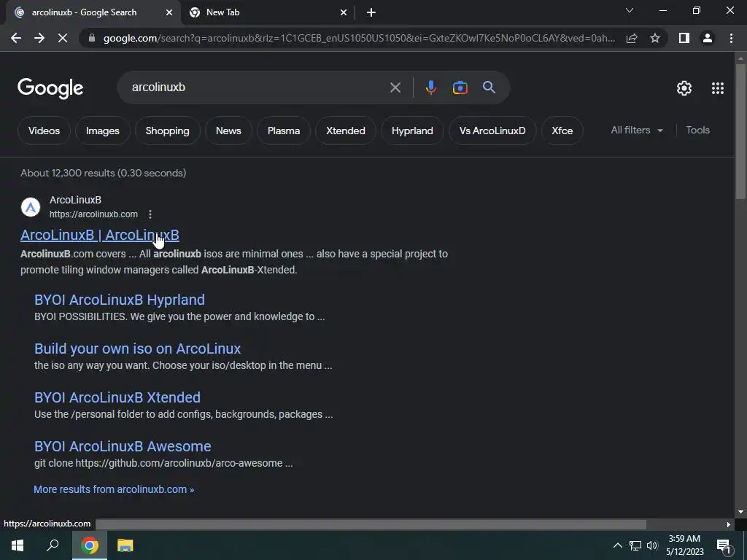The width and height of the screenshot is (747, 560).
Task: Click the horizontal scrollbar right arrow
Action: click(728, 525)
